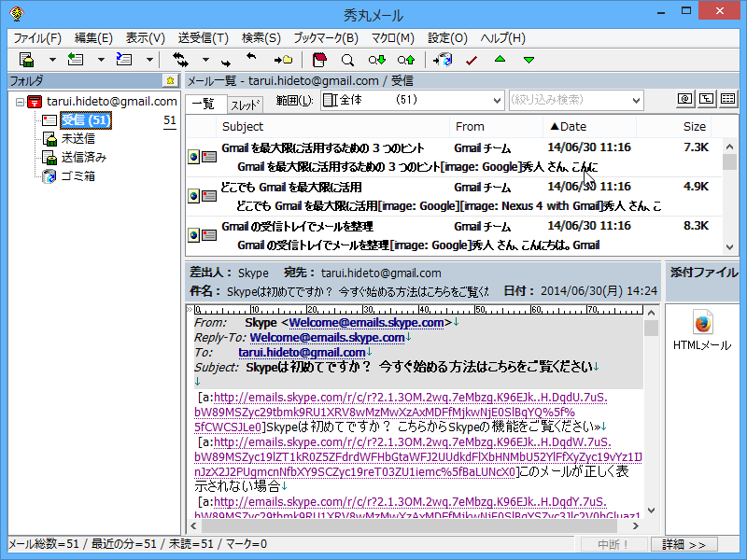Click the ruler toggle arrows at ruler start

tap(190, 310)
